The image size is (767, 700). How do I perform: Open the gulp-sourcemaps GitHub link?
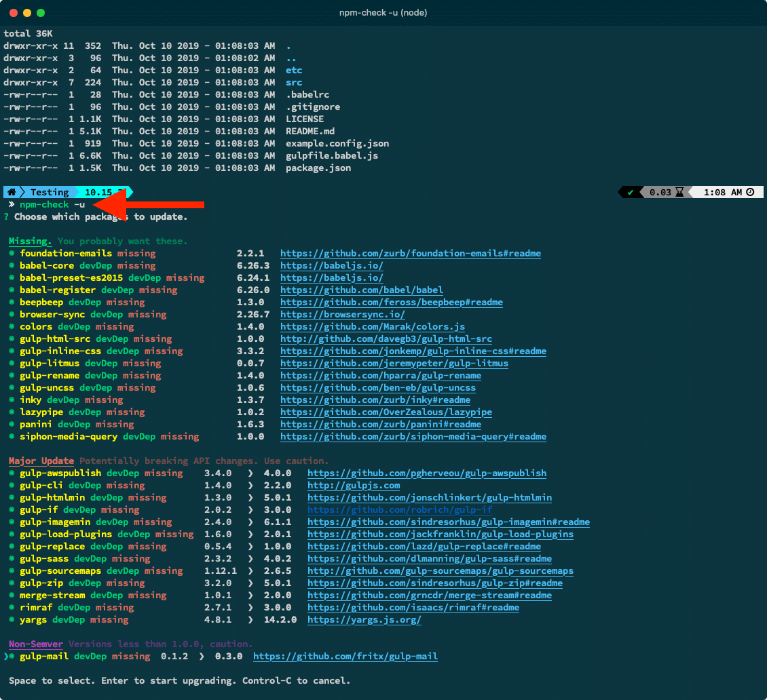click(441, 571)
